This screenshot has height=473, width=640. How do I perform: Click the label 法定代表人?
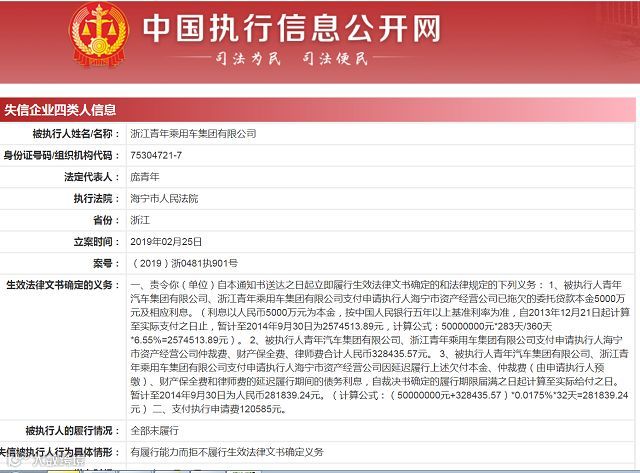pyautogui.click(x=92, y=177)
